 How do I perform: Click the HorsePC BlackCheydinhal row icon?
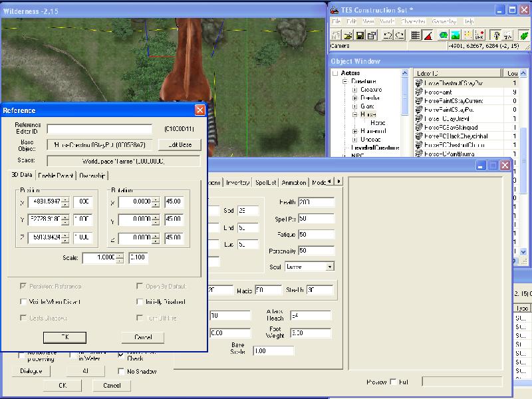click(419, 136)
